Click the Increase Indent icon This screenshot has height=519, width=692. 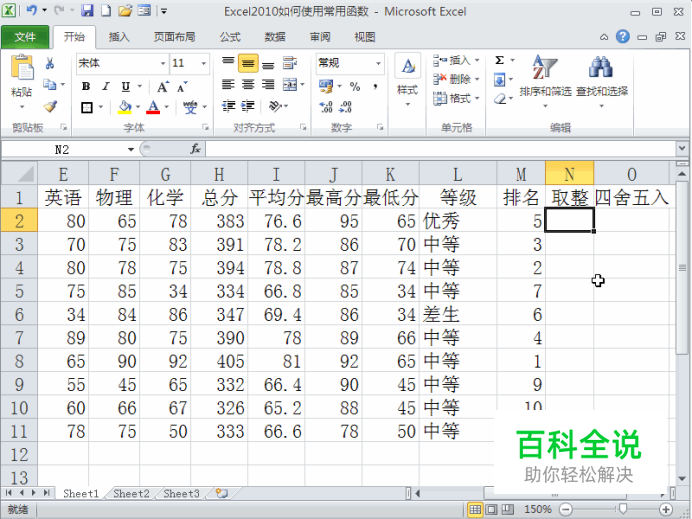pyautogui.click(x=248, y=106)
